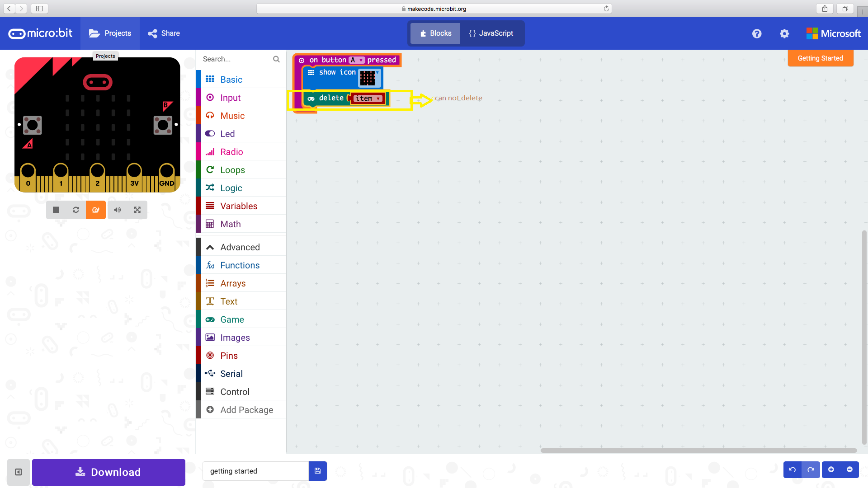Screen dimensions: 868x488
Task: Undo the last action
Action: [793, 469]
